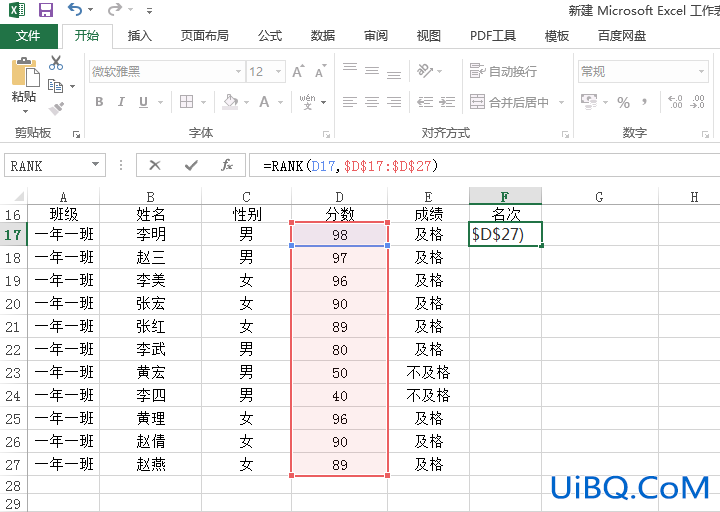Open the 对齐方式 dialog launcher
This screenshot has width=720, height=512.
tap(565, 134)
